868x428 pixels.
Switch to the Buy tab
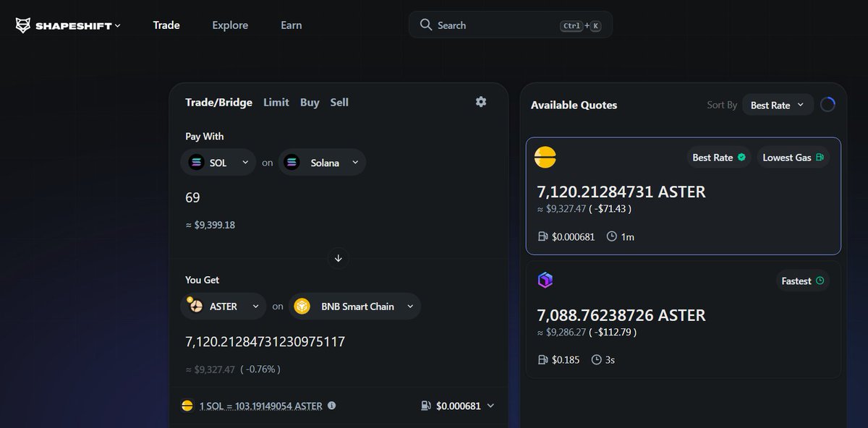(310, 103)
